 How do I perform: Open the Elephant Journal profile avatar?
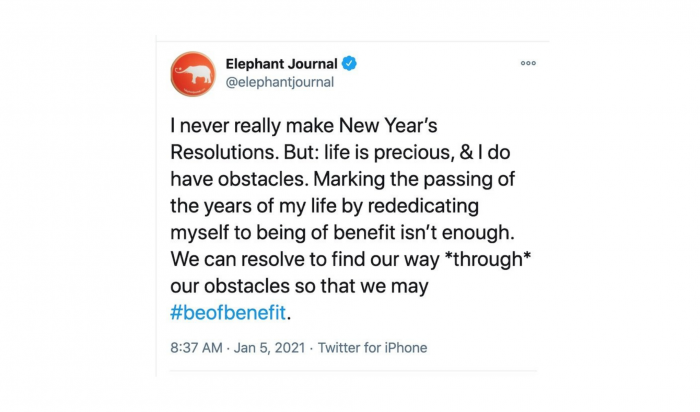point(193,74)
